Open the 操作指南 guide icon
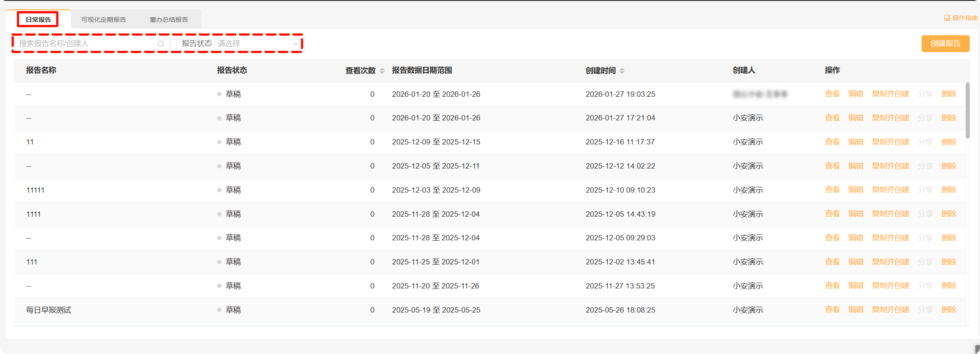The image size is (980, 354). click(x=947, y=18)
